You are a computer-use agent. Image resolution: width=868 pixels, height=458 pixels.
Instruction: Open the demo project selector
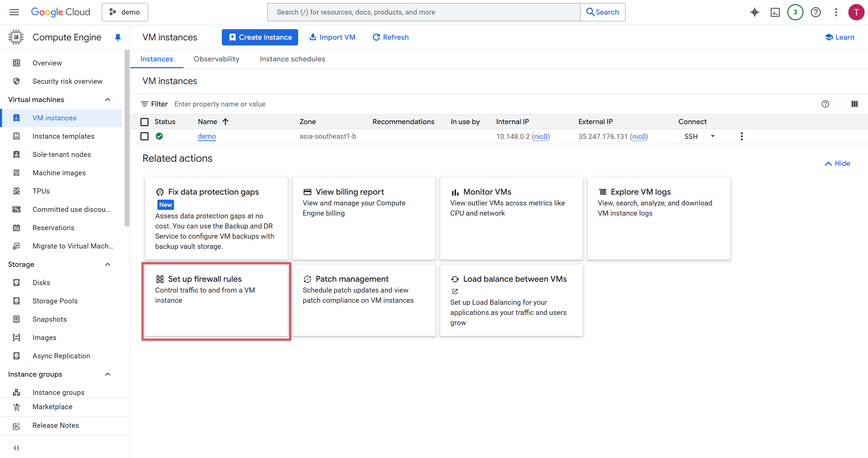(125, 12)
